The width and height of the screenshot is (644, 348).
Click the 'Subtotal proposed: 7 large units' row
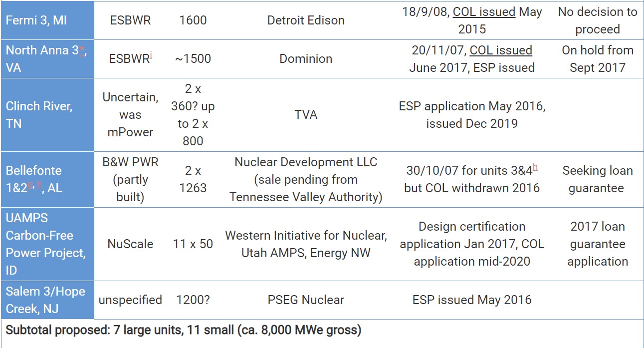click(322, 334)
